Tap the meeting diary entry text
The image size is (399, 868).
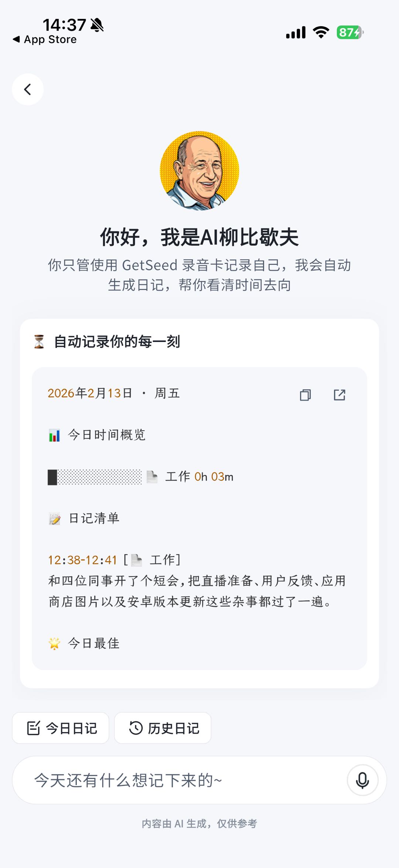(x=197, y=591)
